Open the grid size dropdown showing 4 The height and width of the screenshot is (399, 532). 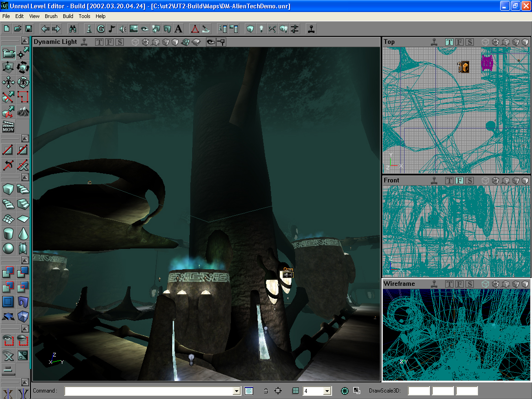[x=327, y=391]
